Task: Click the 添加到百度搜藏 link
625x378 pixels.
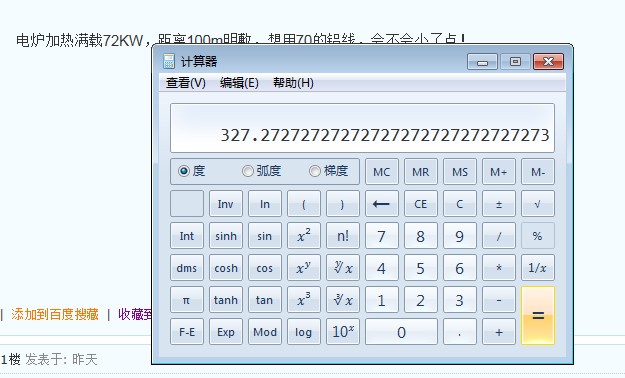Action: [x=55, y=314]
